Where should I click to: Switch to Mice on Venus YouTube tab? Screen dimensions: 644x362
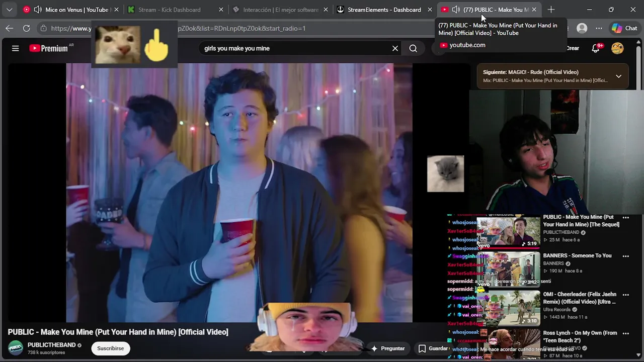[x=71, y=10]
